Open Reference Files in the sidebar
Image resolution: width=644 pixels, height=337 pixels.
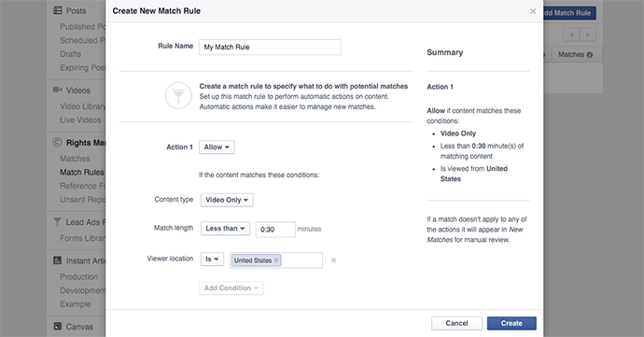click(x=82, y=186)
